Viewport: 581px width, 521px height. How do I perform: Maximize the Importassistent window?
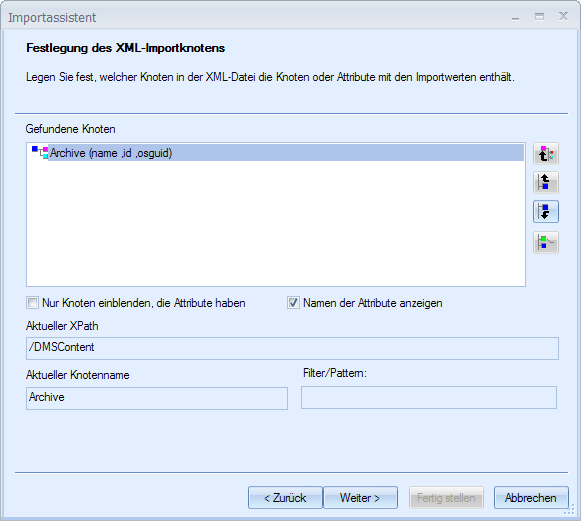pyautogui.click(x=540, y=16)
